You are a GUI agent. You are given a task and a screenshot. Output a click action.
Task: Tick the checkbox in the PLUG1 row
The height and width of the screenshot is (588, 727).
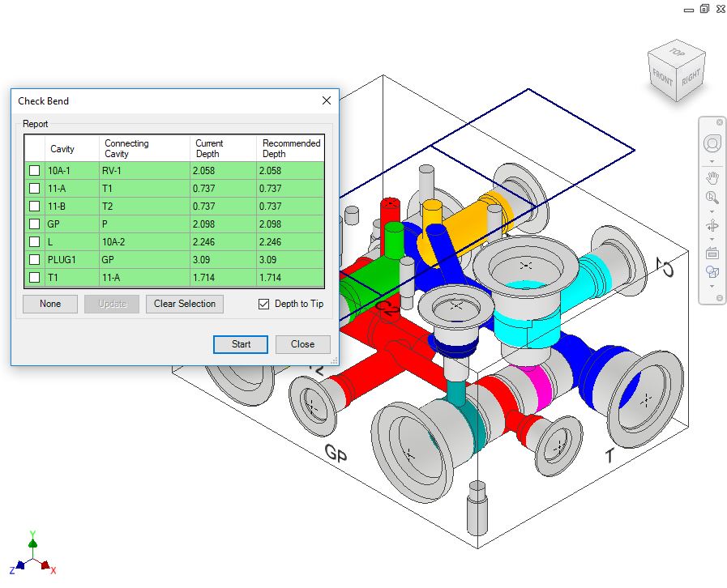(x=34, y=260)
